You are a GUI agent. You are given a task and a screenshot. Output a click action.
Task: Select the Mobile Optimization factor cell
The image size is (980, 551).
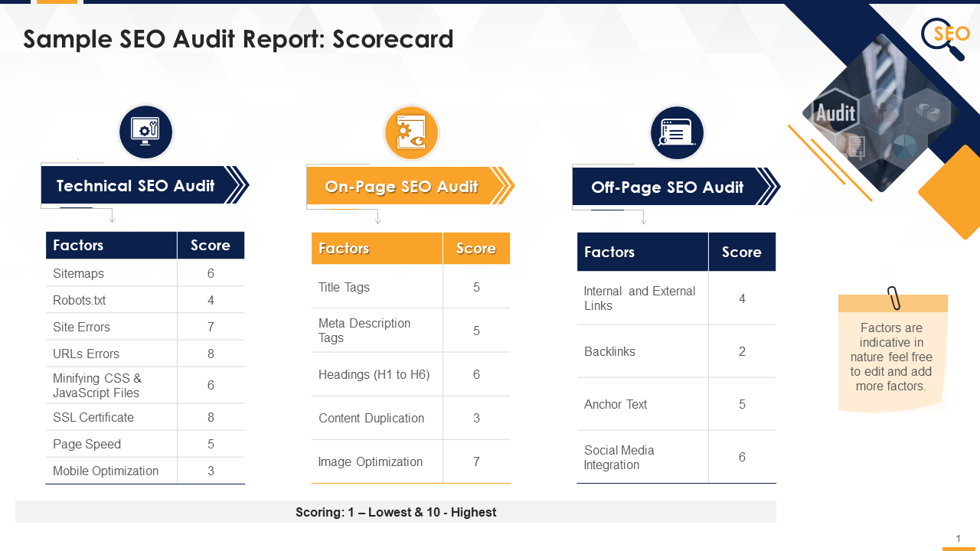click(x=112, y=471)
